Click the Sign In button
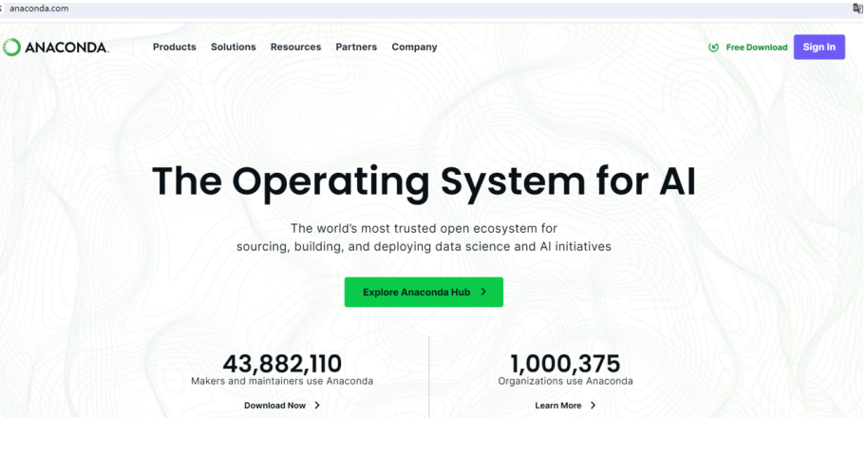The height and width of the screenshot is (456, 868). pos(819,47)
